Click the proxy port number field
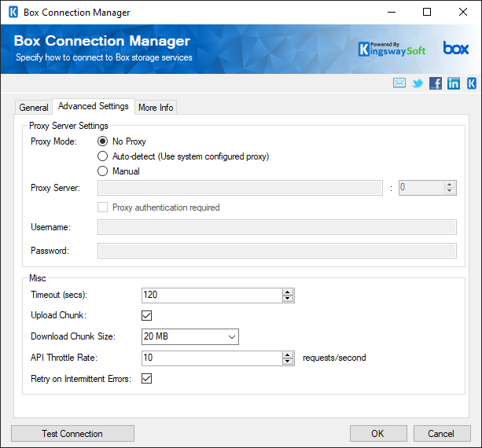 pyautogui.click(x=421, y=188)
